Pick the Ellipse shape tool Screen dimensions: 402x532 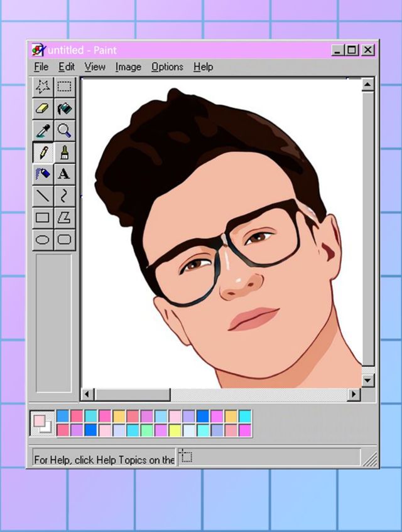(43, 240)
